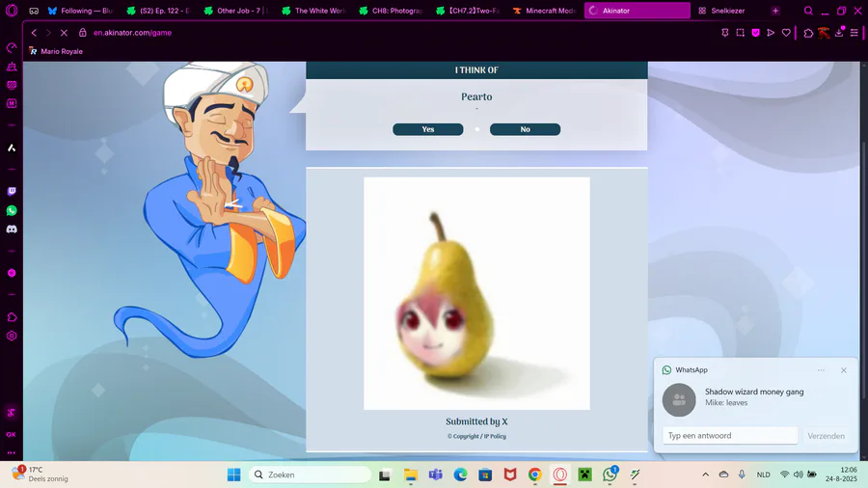Open the tab search magnifier icon
This screenshot has width=868, height=488.
click(x=808, y=11)
